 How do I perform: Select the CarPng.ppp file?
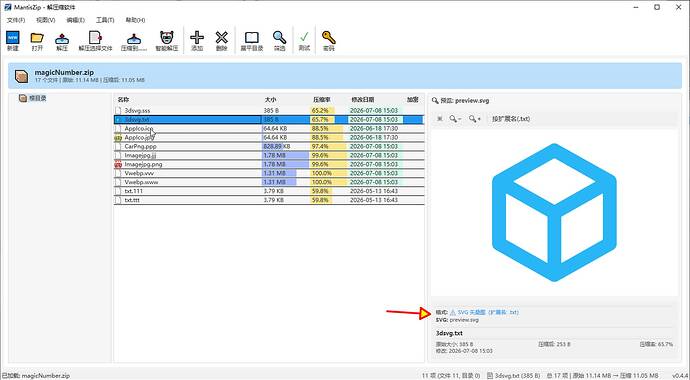(140, 146)
